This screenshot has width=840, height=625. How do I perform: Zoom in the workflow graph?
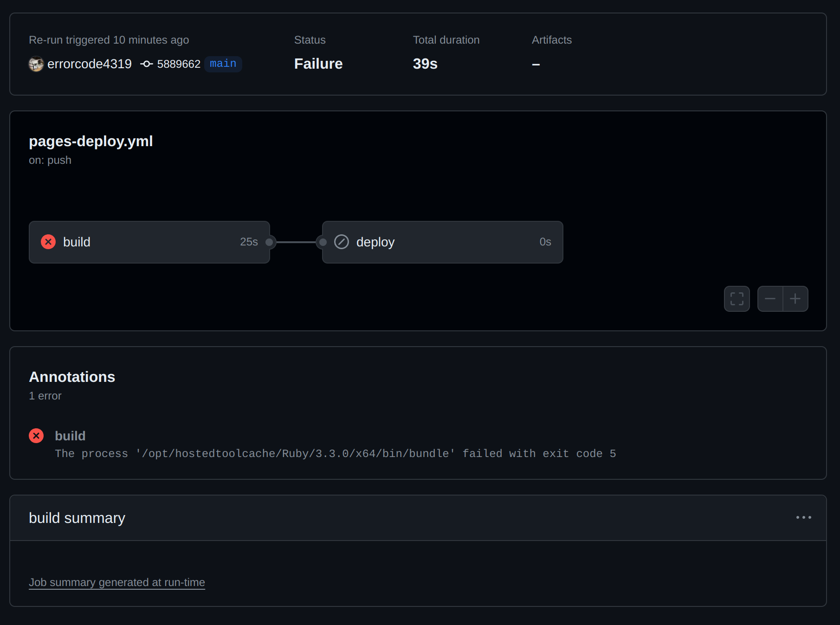795,299
